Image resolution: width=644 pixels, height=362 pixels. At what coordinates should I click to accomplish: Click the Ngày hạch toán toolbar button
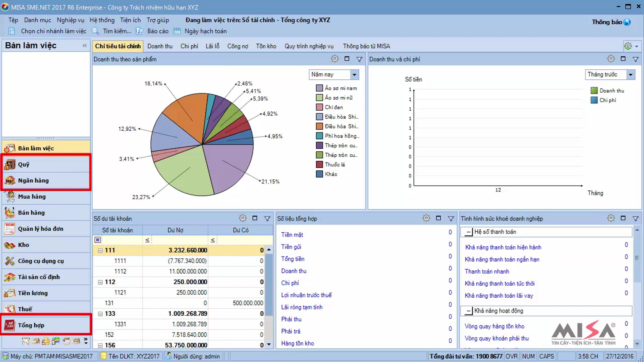(x=200, y=31)
